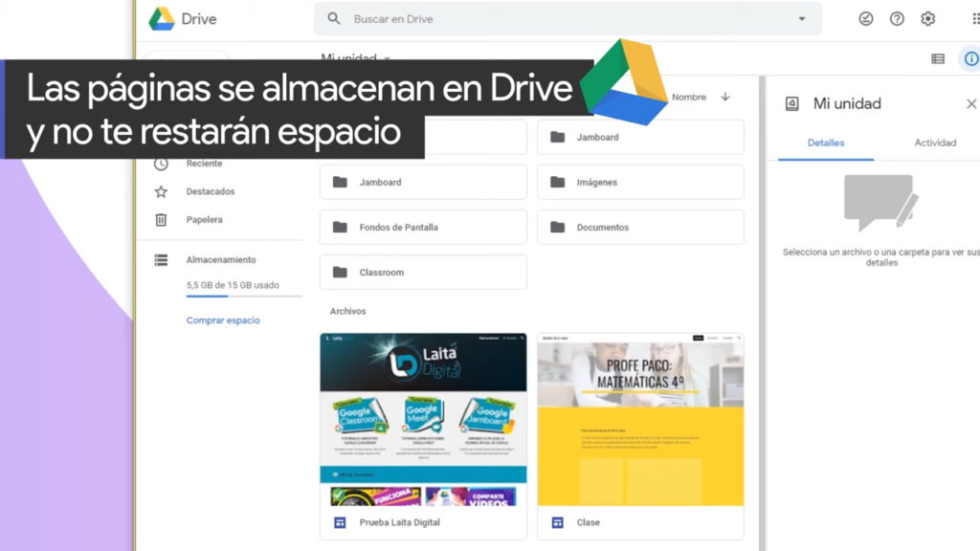Screen dimensions: 980x551
Task: Switch to the Detalles tab
Action: [826, 143]
